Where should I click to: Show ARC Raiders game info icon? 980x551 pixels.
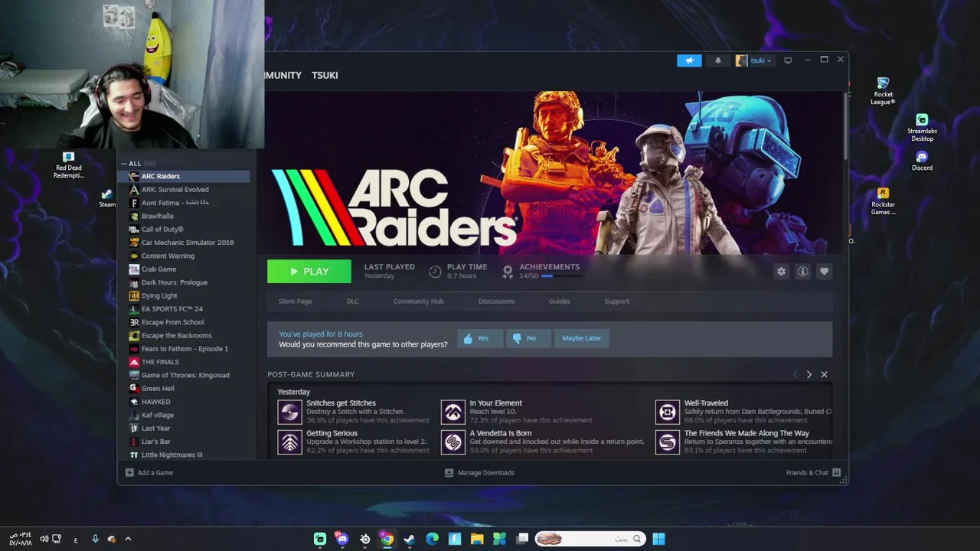click(x=802, y=272)
